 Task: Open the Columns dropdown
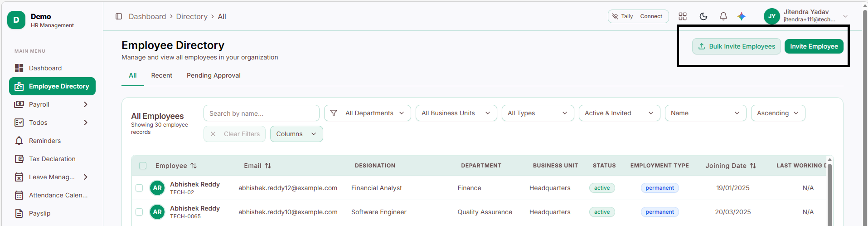tap(296, 134)
